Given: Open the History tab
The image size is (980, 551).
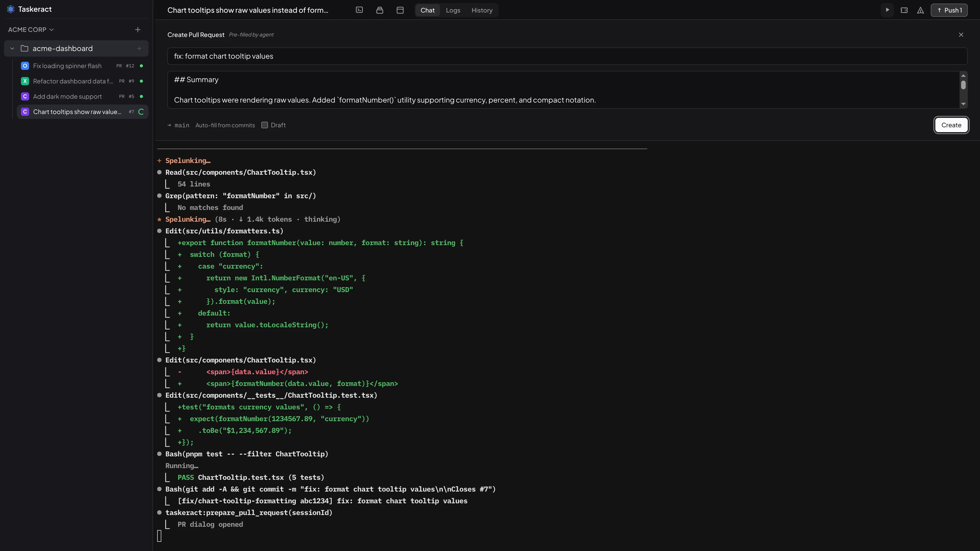Looking at the screenshot, I should (x=482, y=10).
